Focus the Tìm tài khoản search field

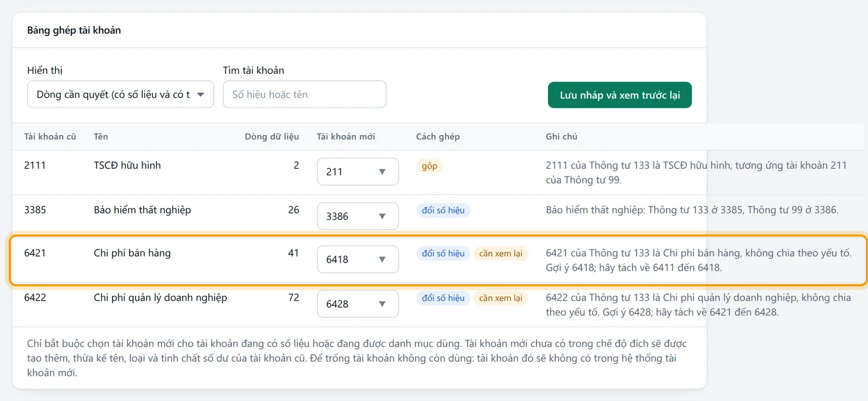coord(304,94)
